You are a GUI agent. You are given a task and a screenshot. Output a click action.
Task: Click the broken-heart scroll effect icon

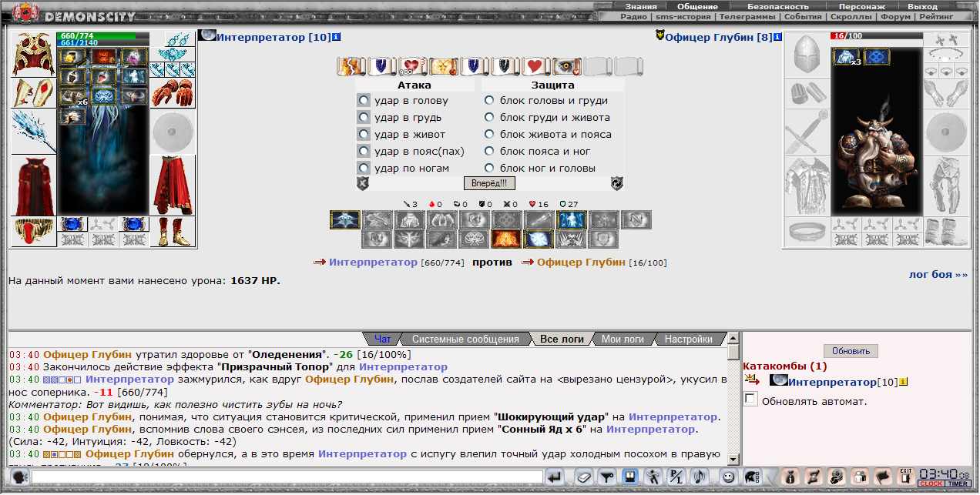tap(413, 67)
